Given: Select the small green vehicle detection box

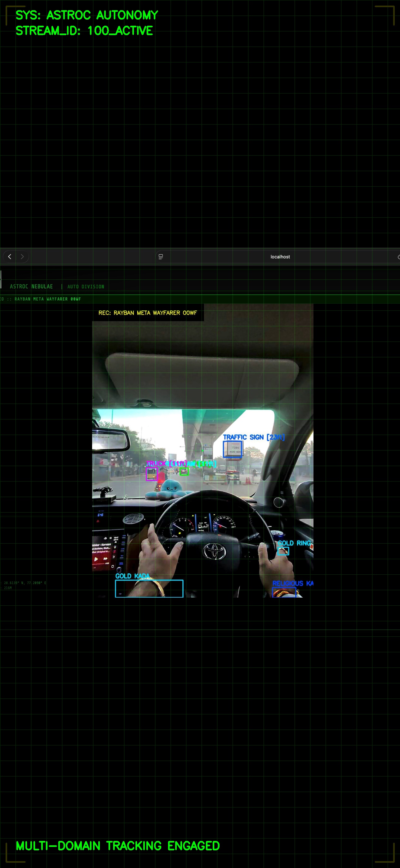Looking at the screenshot, I should [184, 471].
